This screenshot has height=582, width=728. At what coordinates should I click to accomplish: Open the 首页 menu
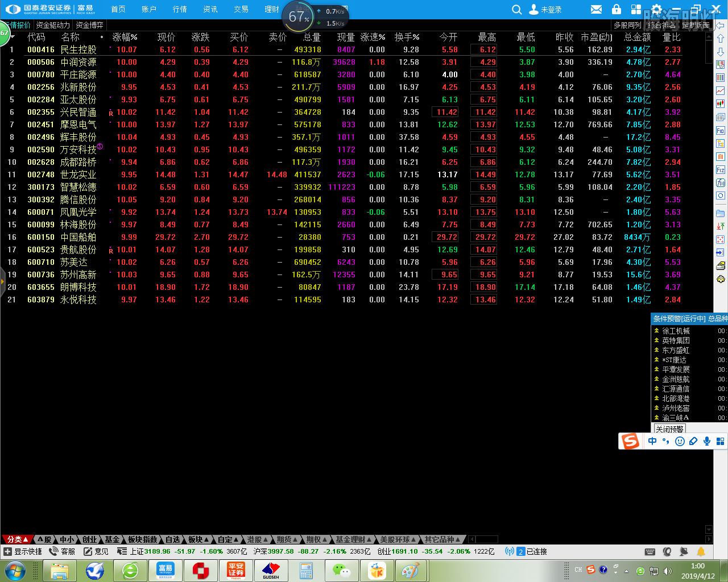[118, 9]
